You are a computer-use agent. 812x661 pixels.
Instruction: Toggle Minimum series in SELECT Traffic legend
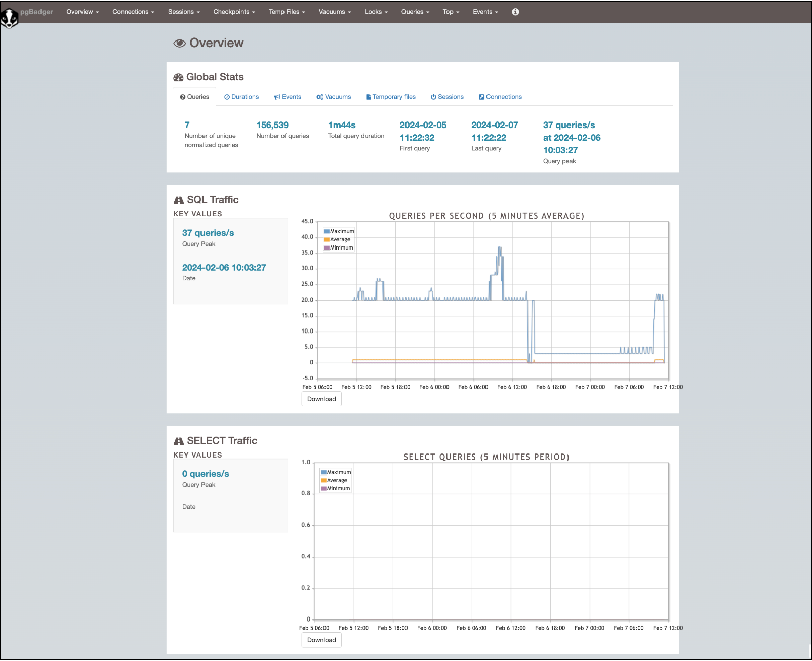pos(338,488)
